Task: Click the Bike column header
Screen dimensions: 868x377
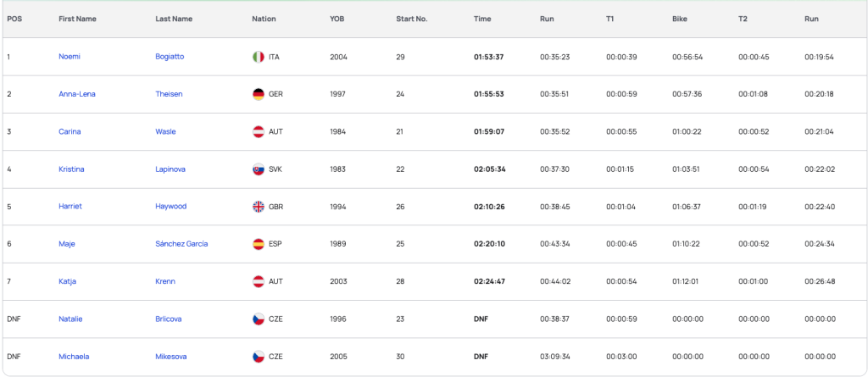Action: pyautogui.click(x=680, y=19)
